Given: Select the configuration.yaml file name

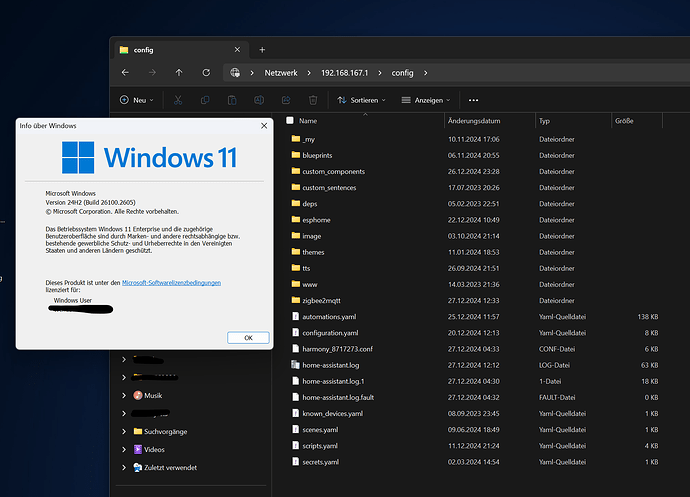Looking at the screenshot, I should point(330,333).
